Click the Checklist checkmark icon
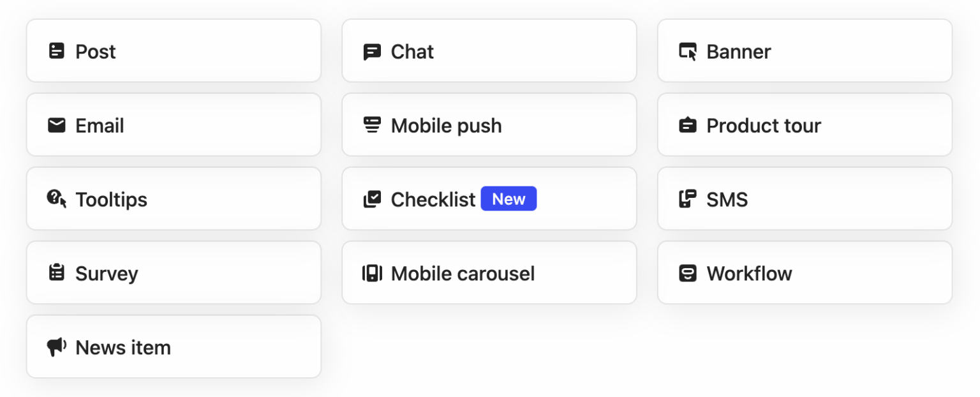 [x=371, y=198]
